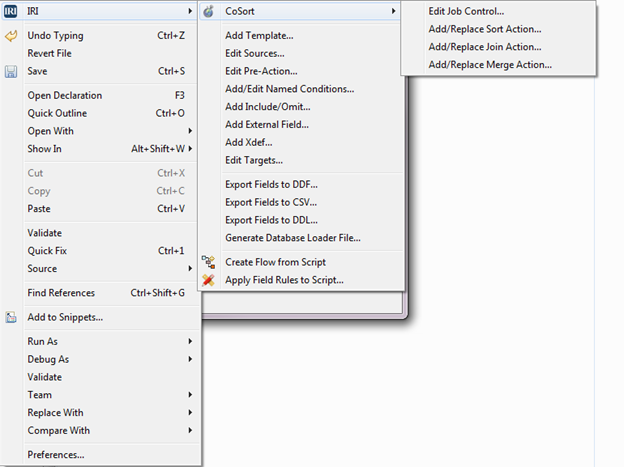The width and height of the screenshot is (624, 467).
Task: Click the Team menu entry
Action: click(x=101, y=395)
